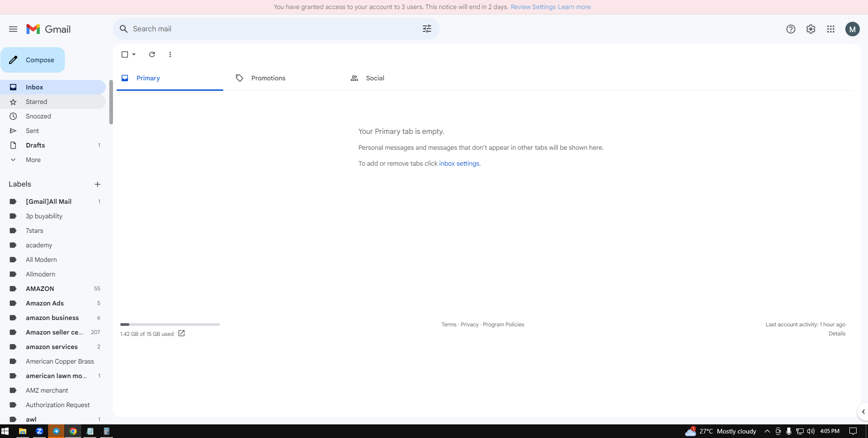
Task: Open the Amazon seller ce... label
Action: [53, 332]
